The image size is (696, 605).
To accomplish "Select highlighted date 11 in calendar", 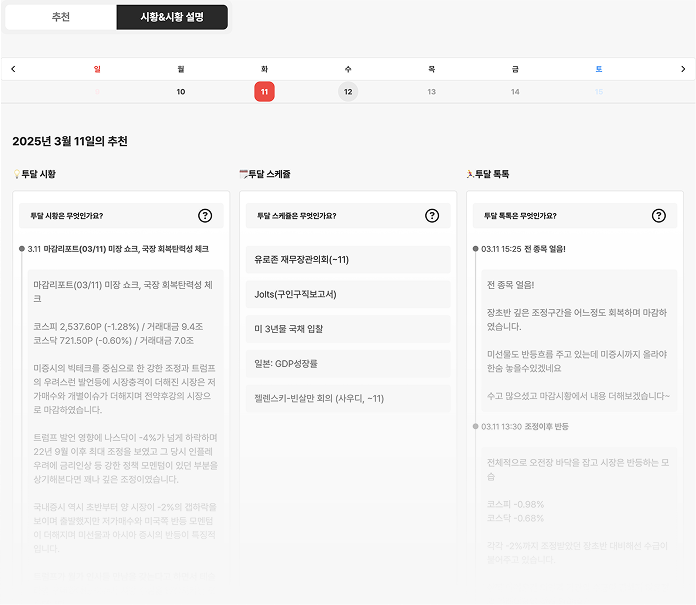I will click(x=264, y=92).
